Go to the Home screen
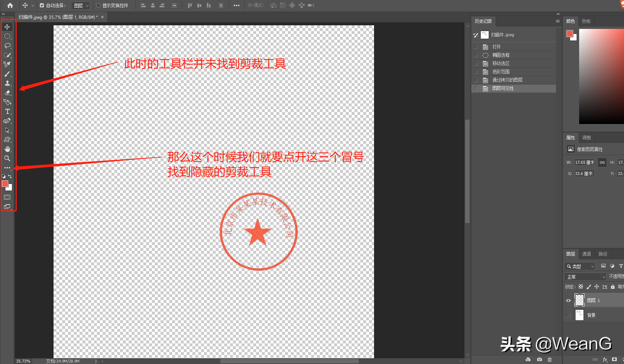Image resolution: width=624 pixels, height=364 pixels. (10, 5)
